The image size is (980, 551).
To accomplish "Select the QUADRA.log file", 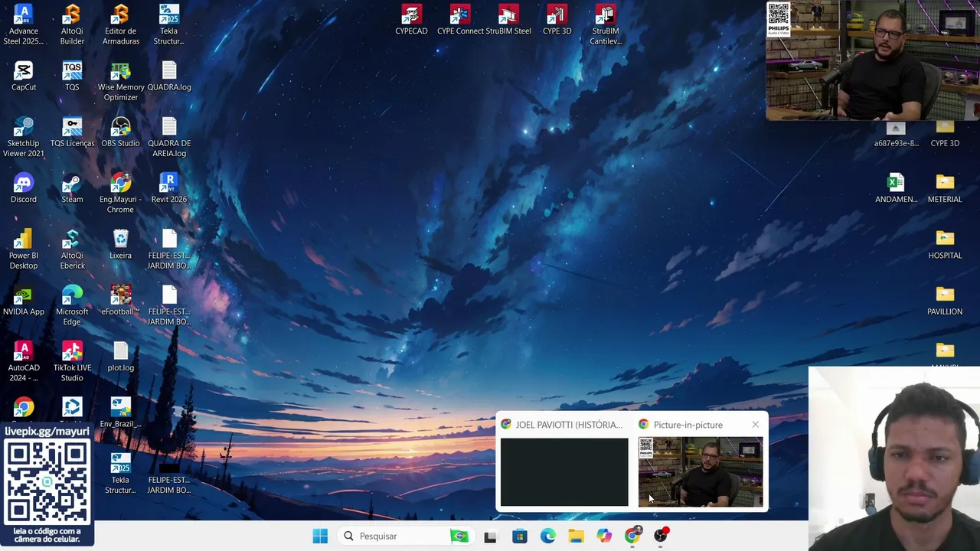I will pyautogui.click(x=169, y=77).
